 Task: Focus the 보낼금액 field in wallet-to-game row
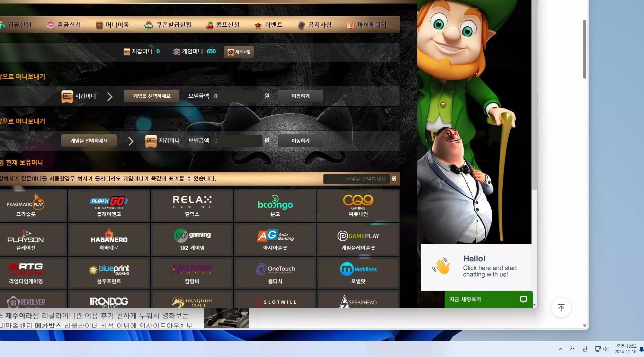click(237, 96)
